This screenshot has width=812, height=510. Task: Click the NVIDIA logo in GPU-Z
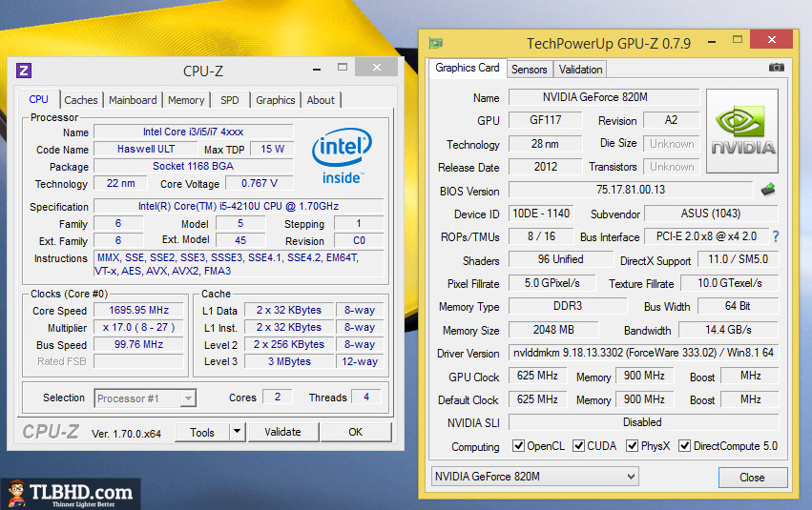[x=742, y=131]
